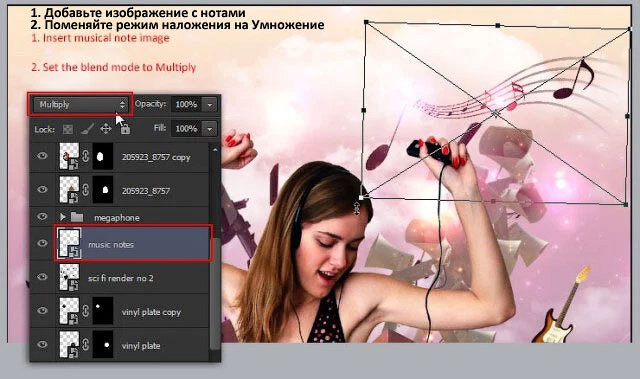This screenshot has height=379, width=640.
Task: Toggle lock image pixels brush icon
Action: click(87, 129)
